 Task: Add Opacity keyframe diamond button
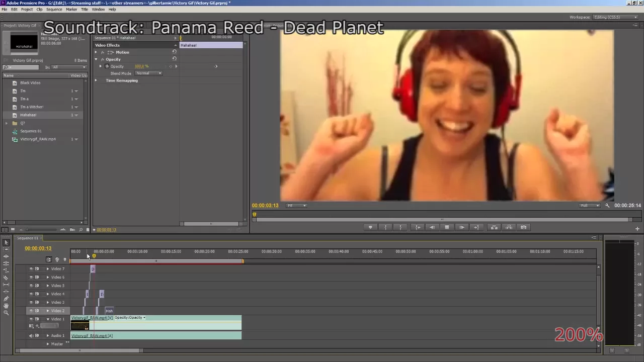click(171, 66)
